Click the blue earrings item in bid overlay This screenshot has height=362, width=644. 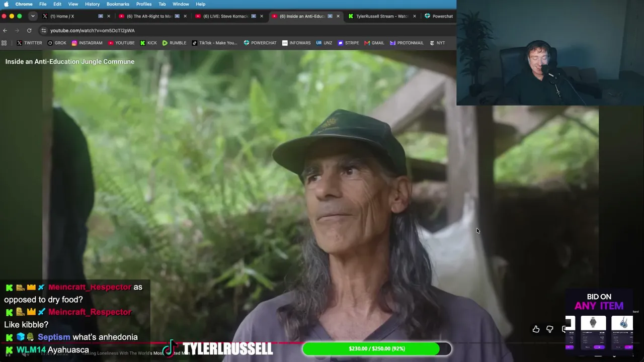[x=622, y=332]
